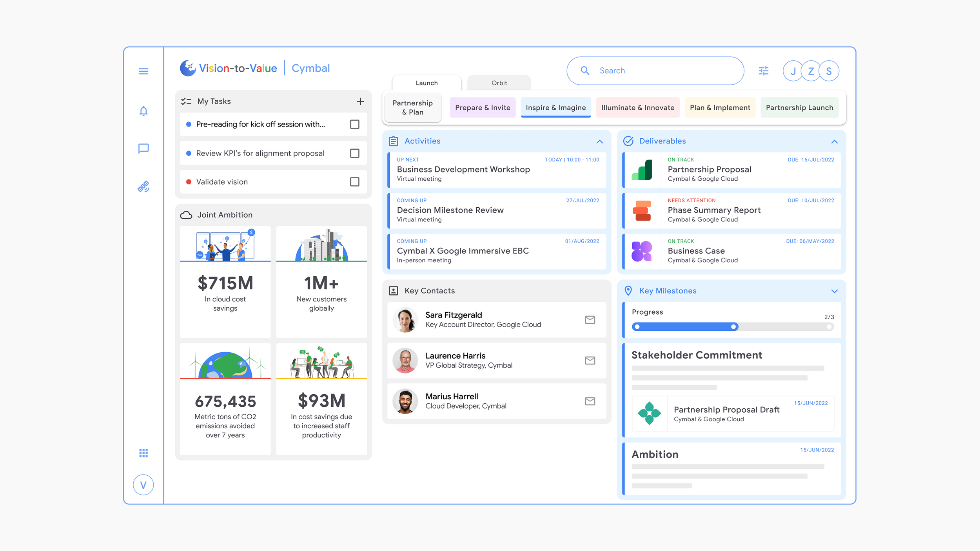The height and width of the screenshot is (551, 980).
Task: Click the Joint Ambition cloud icon
Action: (186, 215)
